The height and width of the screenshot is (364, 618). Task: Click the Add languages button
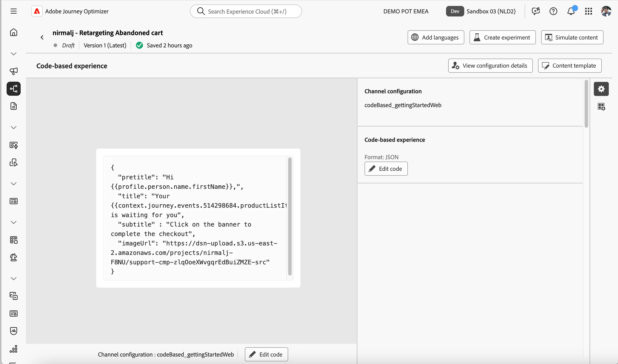point(436,37)
